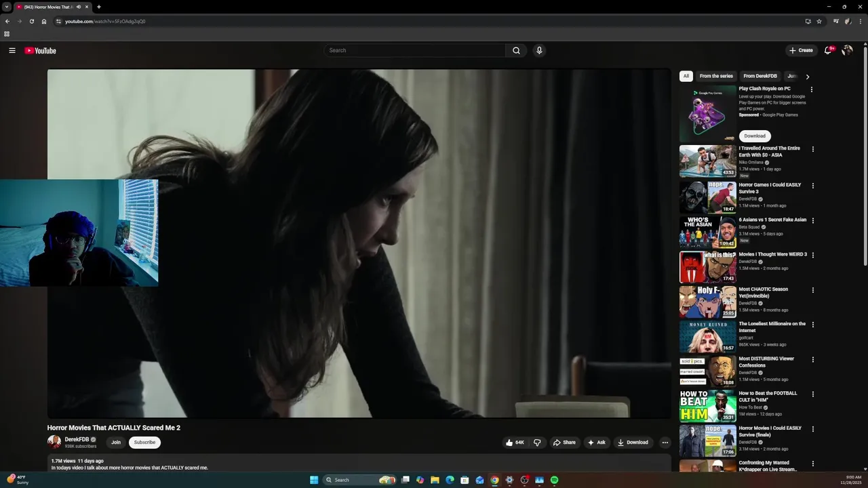The width and height of the screenshot is (868, 488).
Task: Bookmark this page with the star icon
Action: [x=819, y=21]
